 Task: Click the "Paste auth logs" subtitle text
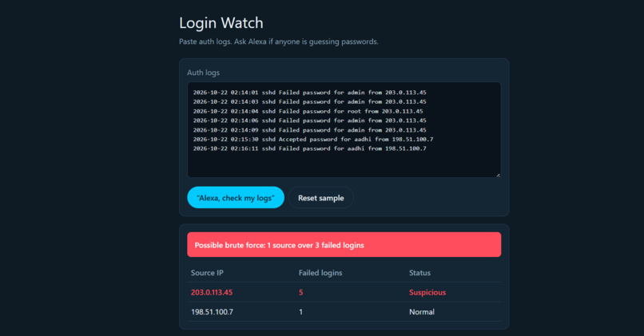tap(279, 42)
